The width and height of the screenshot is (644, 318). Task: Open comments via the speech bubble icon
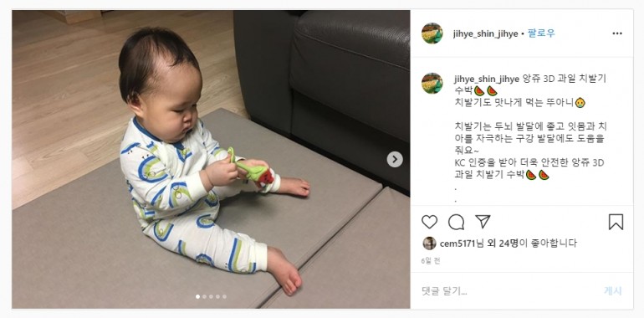[456, 222]
